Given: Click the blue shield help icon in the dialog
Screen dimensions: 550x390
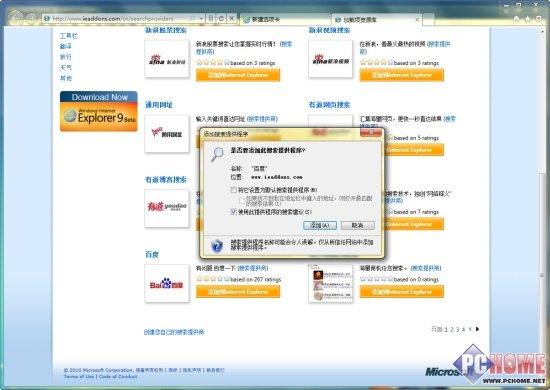Looking at the screenshot, I should click(217, 246).
